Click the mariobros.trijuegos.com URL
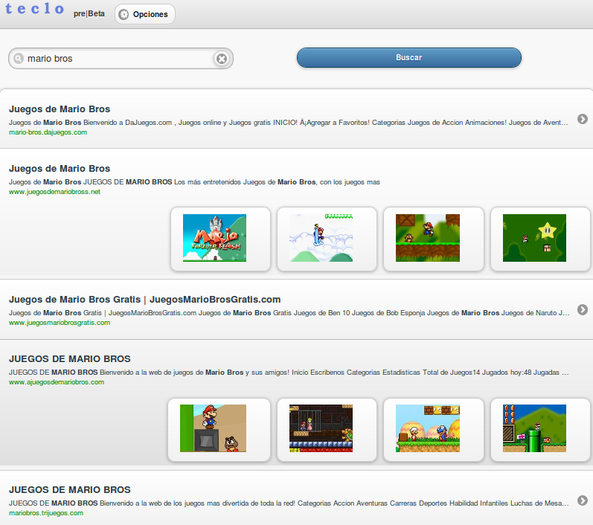 [x=46, y=513]
